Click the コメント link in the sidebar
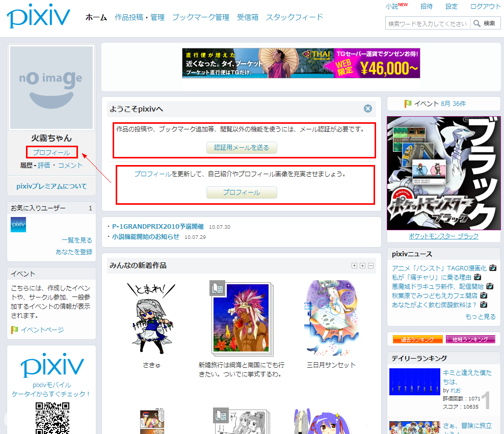 pos(70,166)
